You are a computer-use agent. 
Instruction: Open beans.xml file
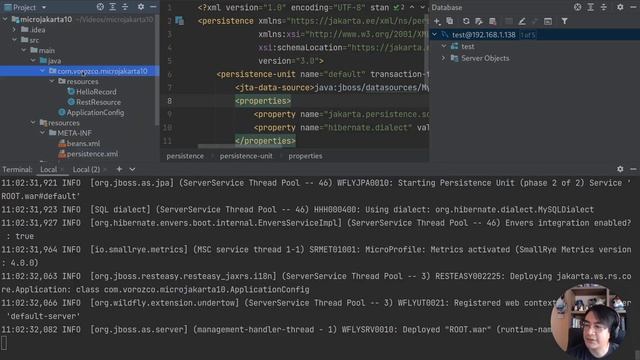coord(83,143)
